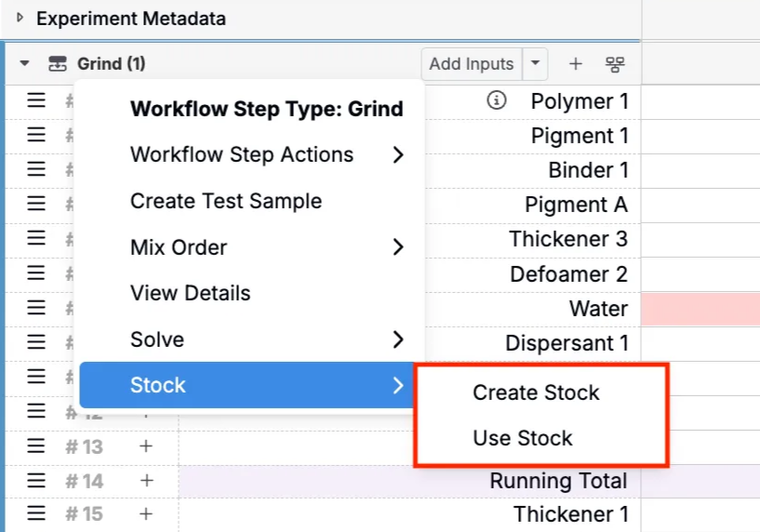
Task: Choose Use Stock from the submenu
Action: point(523,438)
